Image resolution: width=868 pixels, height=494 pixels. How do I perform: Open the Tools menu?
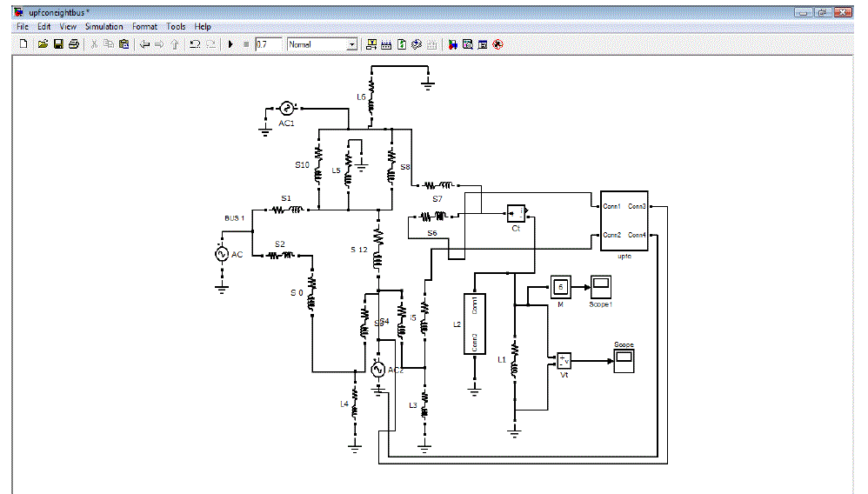point(176,27)
